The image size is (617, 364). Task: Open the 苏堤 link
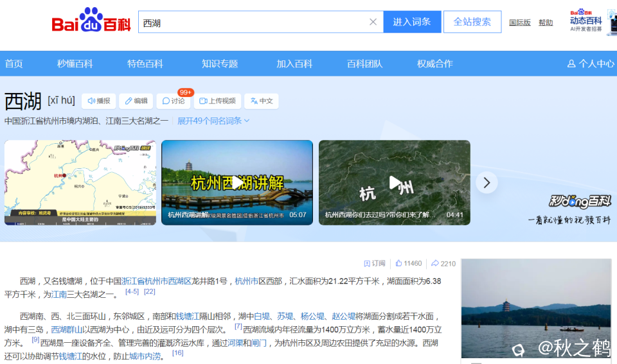[285, 316]
